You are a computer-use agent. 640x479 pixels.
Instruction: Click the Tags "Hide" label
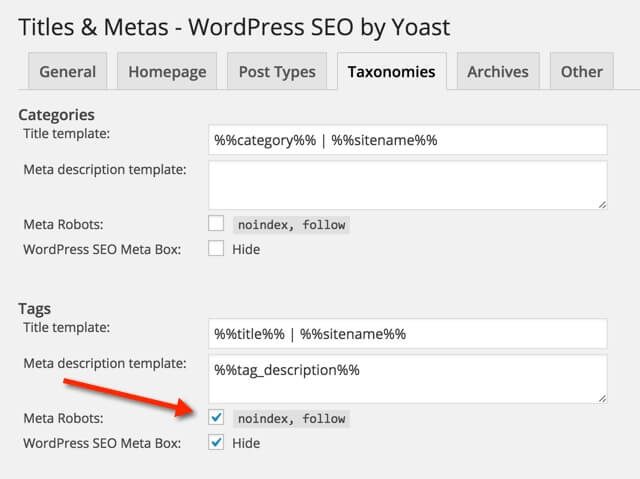(x=246, y=443)
